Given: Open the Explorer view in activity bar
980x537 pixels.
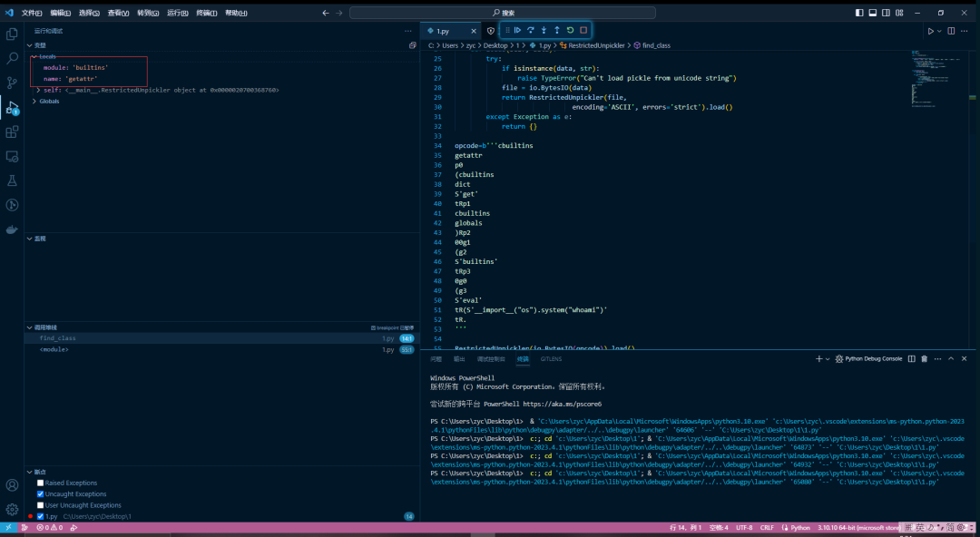Looking at the screenshot, I should [x=12, y=34].
